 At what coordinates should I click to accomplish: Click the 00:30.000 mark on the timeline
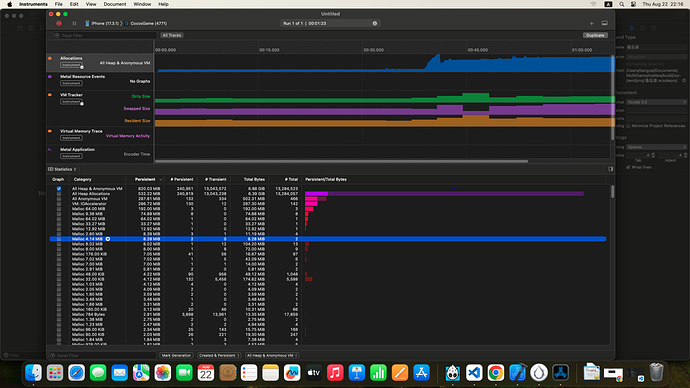point(373,50)
